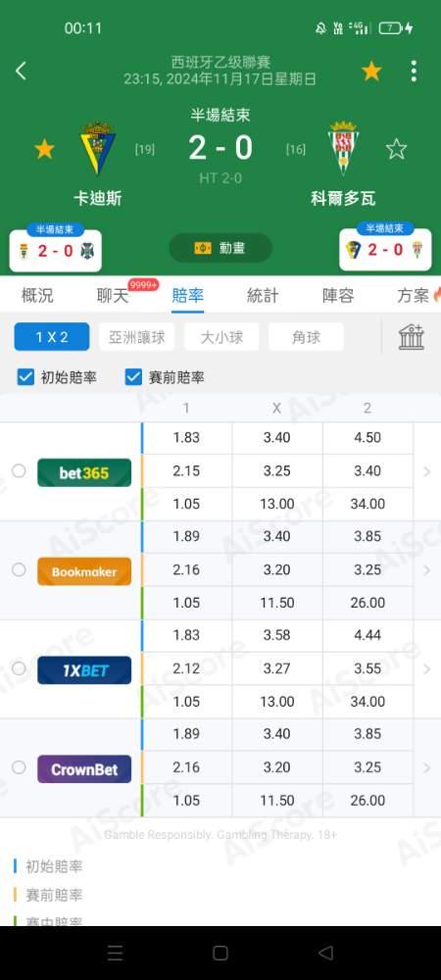
Task: Tap the HT 2-0 halftime score
Action: click(220, 178)
